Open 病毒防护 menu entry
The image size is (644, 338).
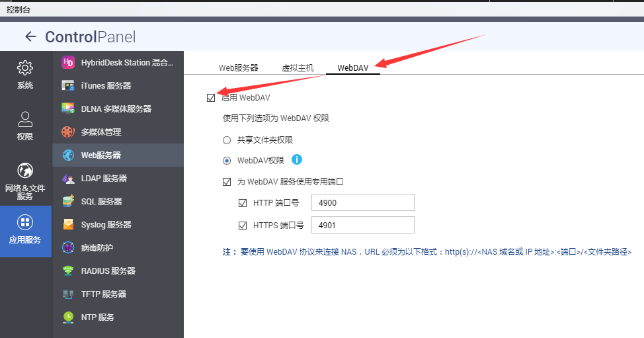coord(118,247)
